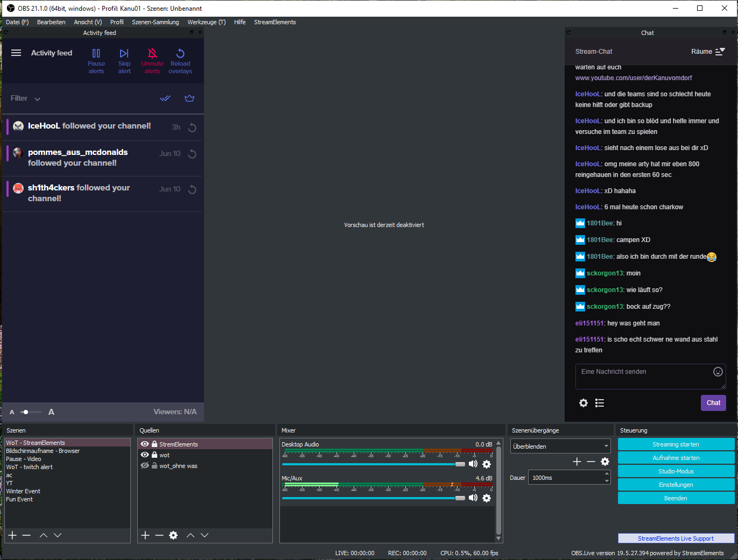Viewport: 738px width, 560px height.
Task: Open Desktop Audio settings gear
Action: click(487, 464)
